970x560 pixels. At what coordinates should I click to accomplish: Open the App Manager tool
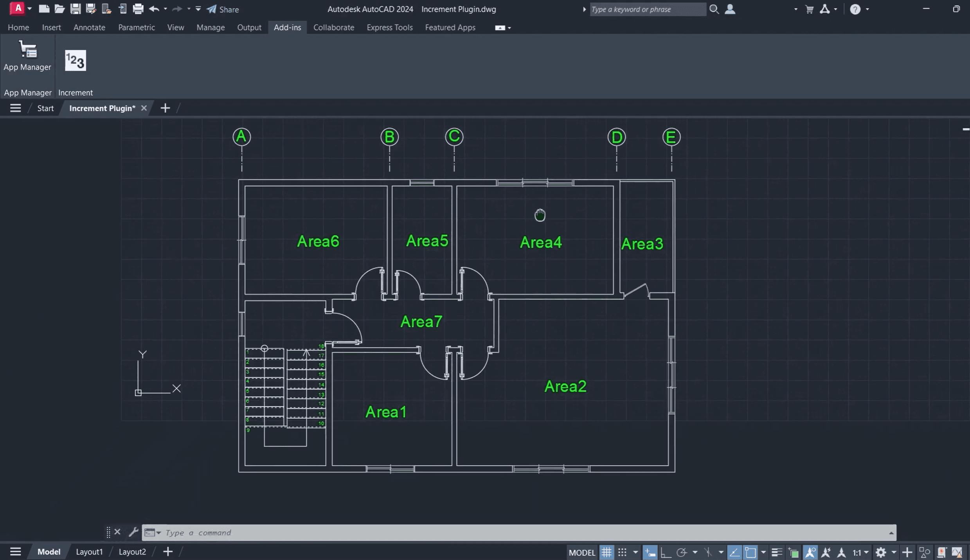coord(27,56)
